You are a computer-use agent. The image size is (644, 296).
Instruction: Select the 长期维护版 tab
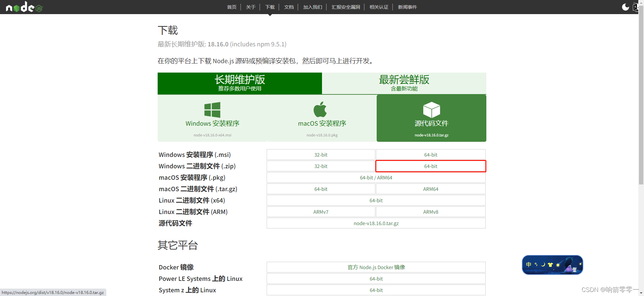pyautogui.click(x=240, y=83)
